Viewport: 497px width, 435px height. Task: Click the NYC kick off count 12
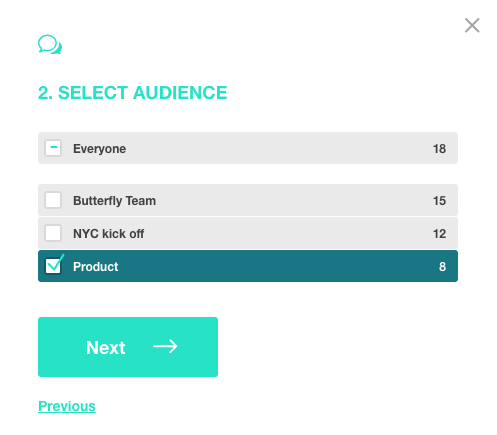(x=439, y=234)
